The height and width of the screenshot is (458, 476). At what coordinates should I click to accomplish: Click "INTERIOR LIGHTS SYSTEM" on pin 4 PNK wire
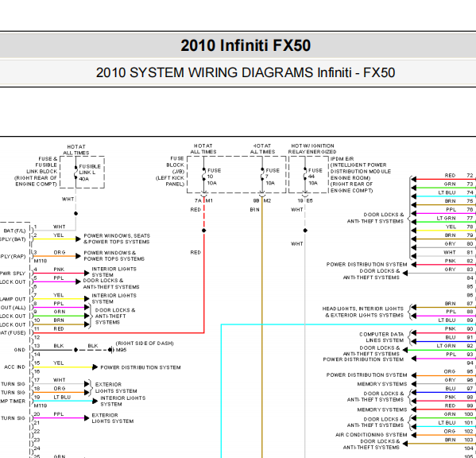click(x=114, y=272)
